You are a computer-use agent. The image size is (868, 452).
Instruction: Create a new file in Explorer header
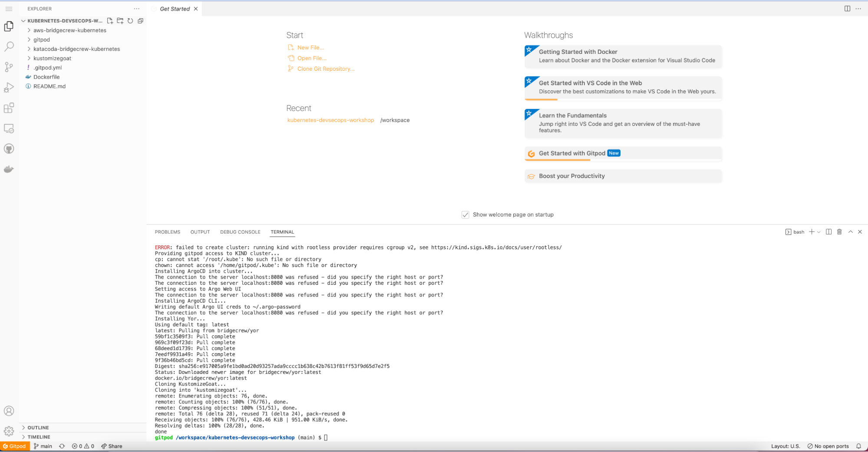pyautogui.click(x=110, y=21)
